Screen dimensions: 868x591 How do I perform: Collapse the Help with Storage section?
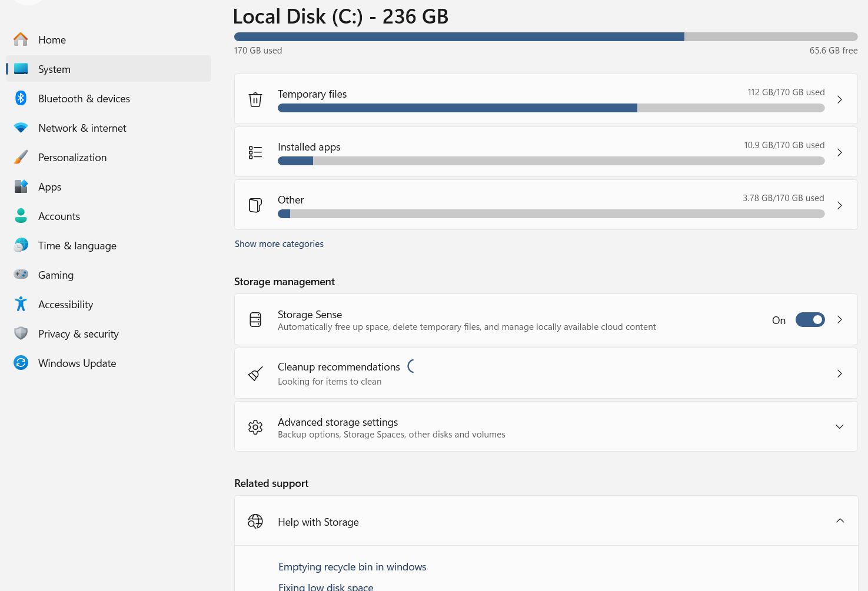[x=840, y=520]
